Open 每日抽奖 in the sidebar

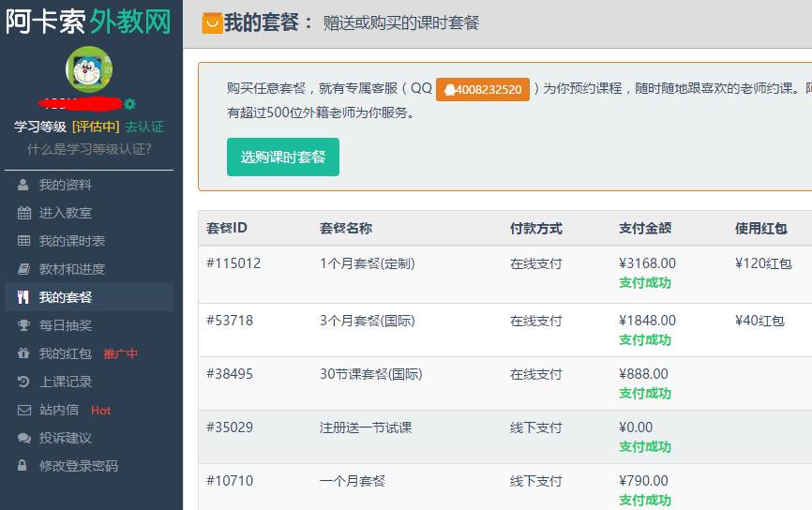click(66, 325)
